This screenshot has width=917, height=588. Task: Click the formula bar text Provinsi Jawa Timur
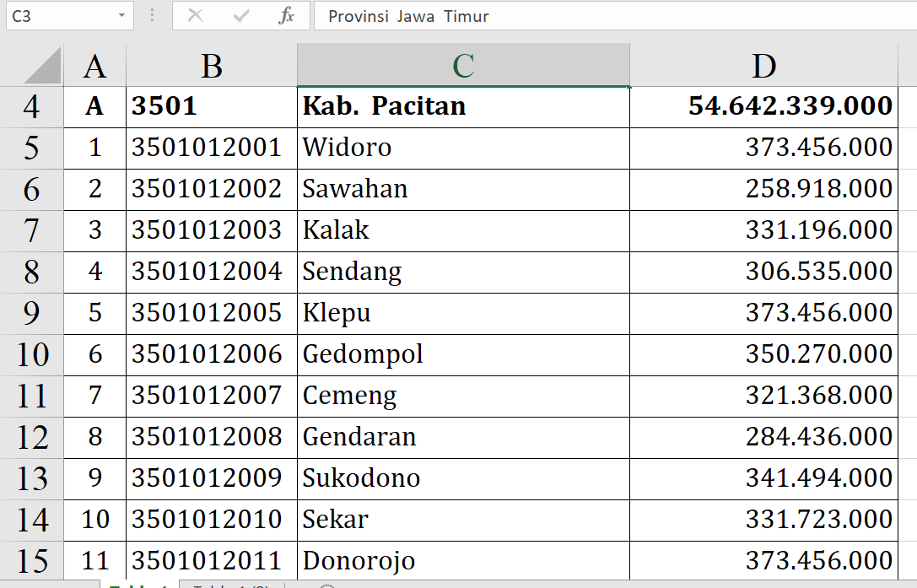pyautogui.click(x=408, y=16)
